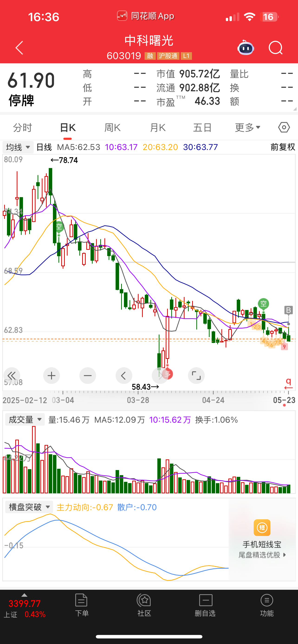Tap the red 多 signal marker

167,374
